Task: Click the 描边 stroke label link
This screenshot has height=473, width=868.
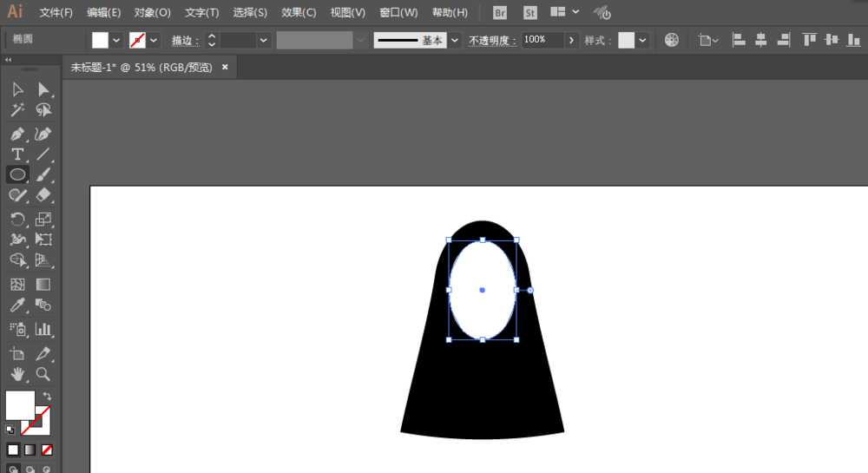Action: tap(184, 41)
